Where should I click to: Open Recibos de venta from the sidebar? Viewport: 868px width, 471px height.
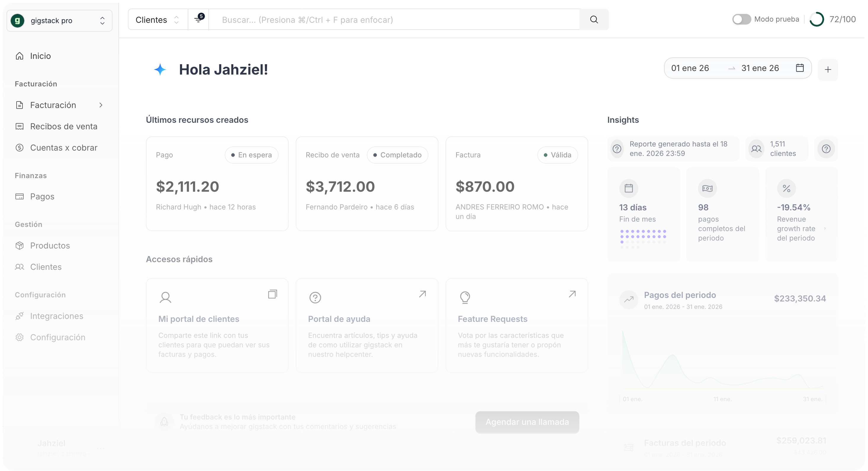tap(64, 126)
